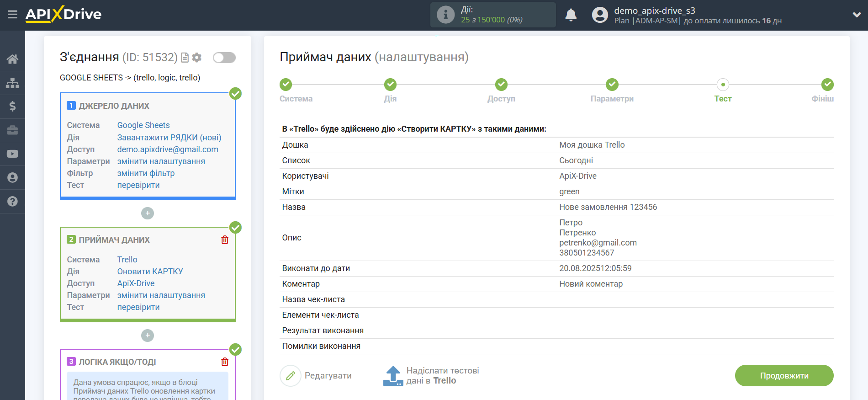
Task: Expand the account dropdown chevron
Action: pyautogui.click(x=857, y=15)
